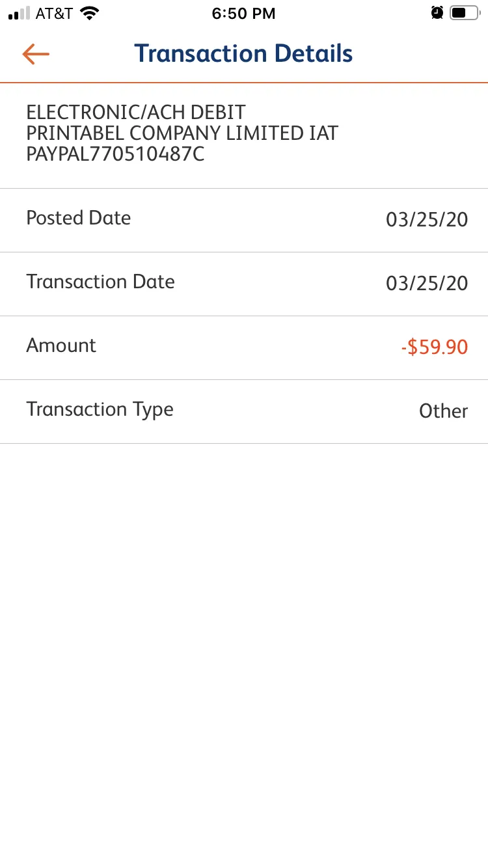Tap the Transaction Type label
This screenshot has height=868, width=488.
tap(100, 410)
